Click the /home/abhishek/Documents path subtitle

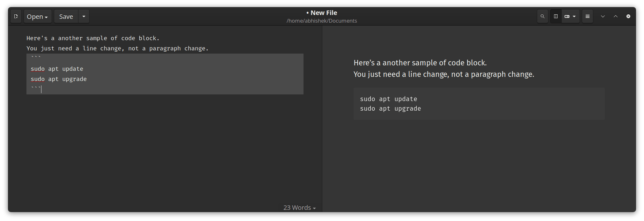pos(322,21)
